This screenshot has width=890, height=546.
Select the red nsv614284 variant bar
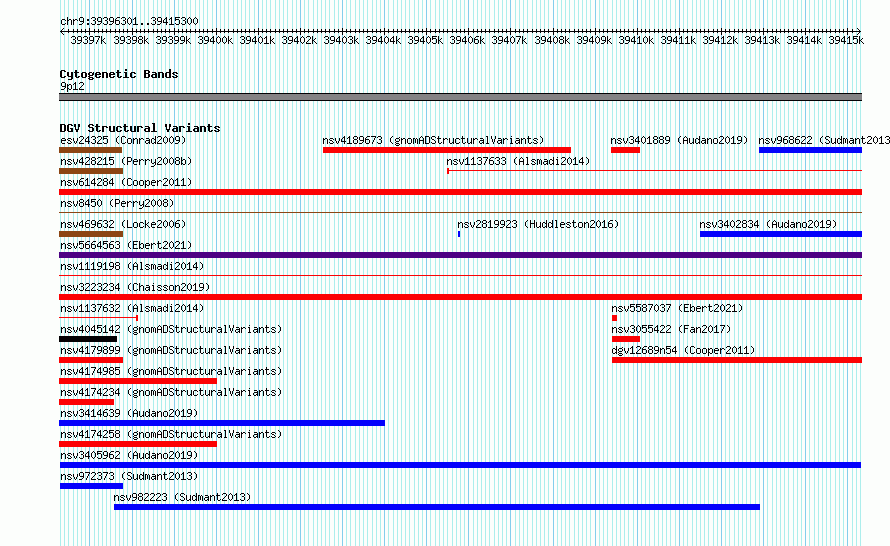460,192
